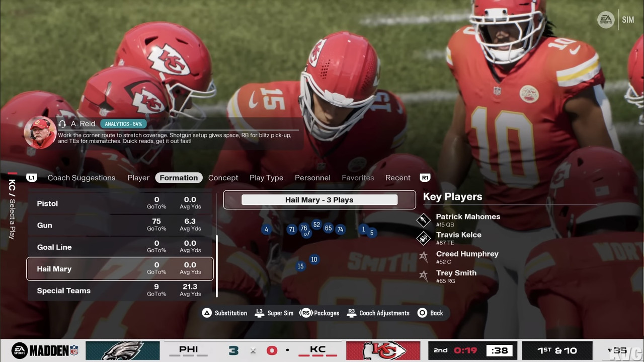Switch to the Recent tab

point(398,178)
